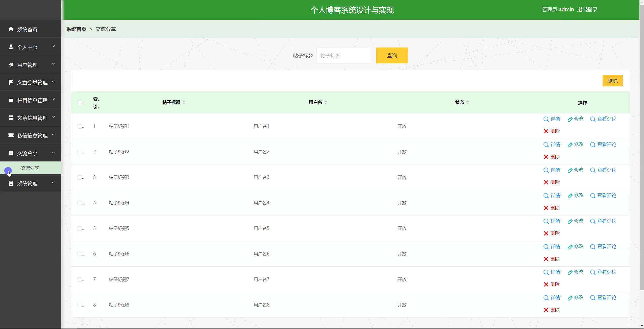Viewport: 644px width, 329px height.
Task: Click 退出登录 to log out
Action: (587, 10)
